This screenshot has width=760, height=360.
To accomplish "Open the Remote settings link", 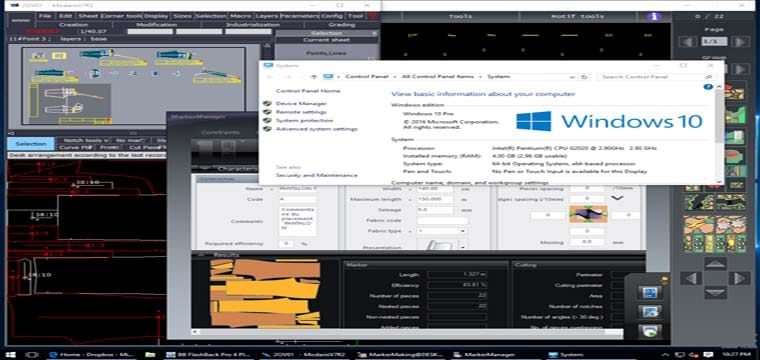I will pos(301,112).
